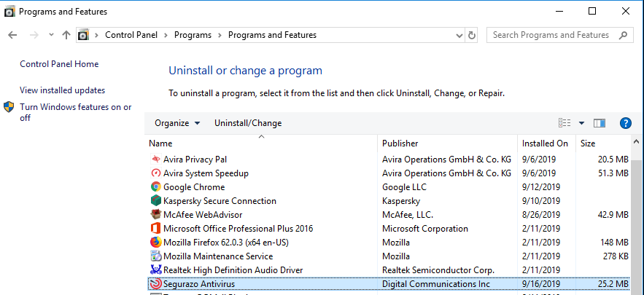Click publisher Digital Communications Inc
Image resolution: width=644 pixels, height=295 pixels.
pos(436,284)
